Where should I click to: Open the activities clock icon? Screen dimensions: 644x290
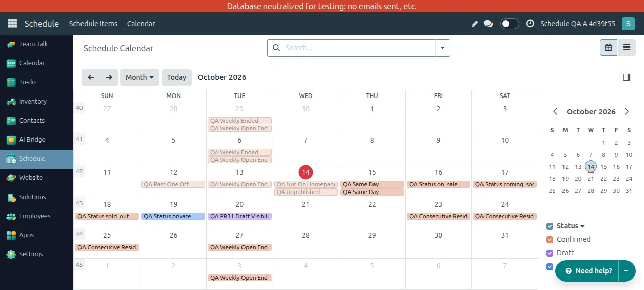click(x=530, y=24)
